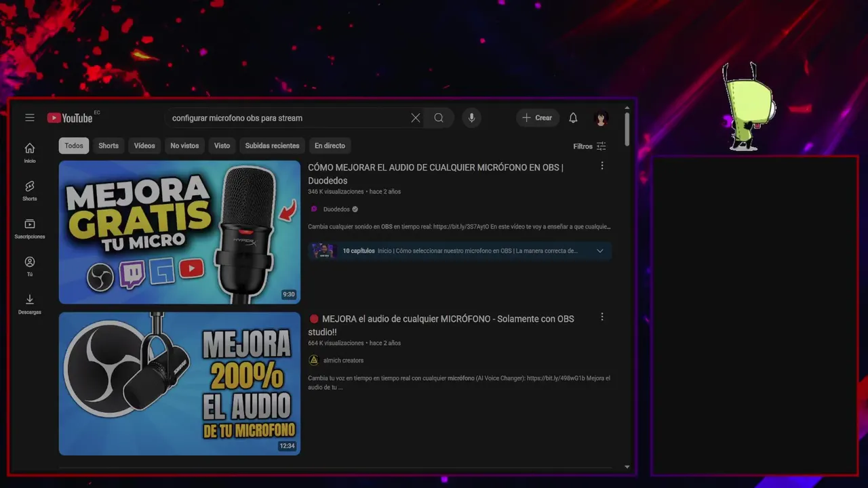Click the 10 capítulos chapter preview thumbnail
The image size is (868, 488).
tap(323, 251)
